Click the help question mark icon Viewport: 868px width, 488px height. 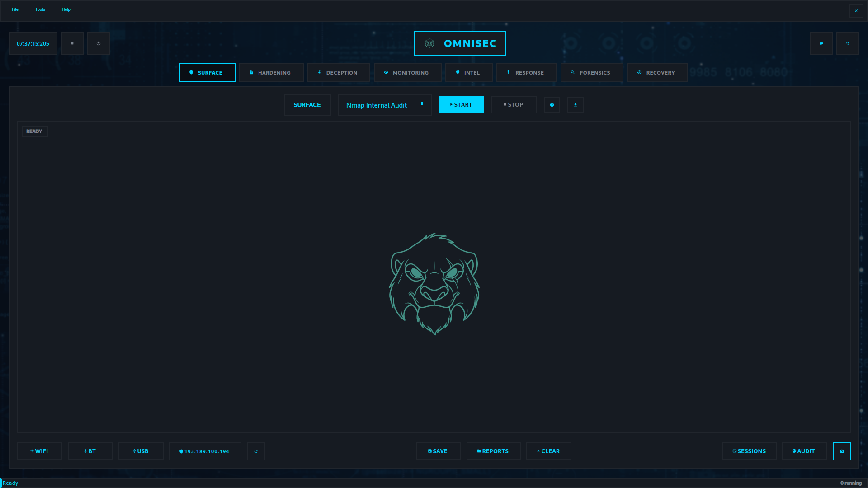point(552,105)
